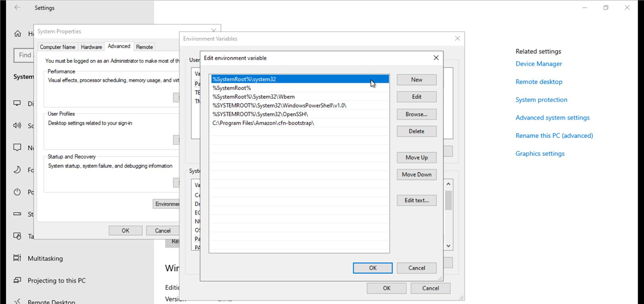The image size is (644, 304).
Task: Close the Environment Variables window
Action: click(457, 39)
